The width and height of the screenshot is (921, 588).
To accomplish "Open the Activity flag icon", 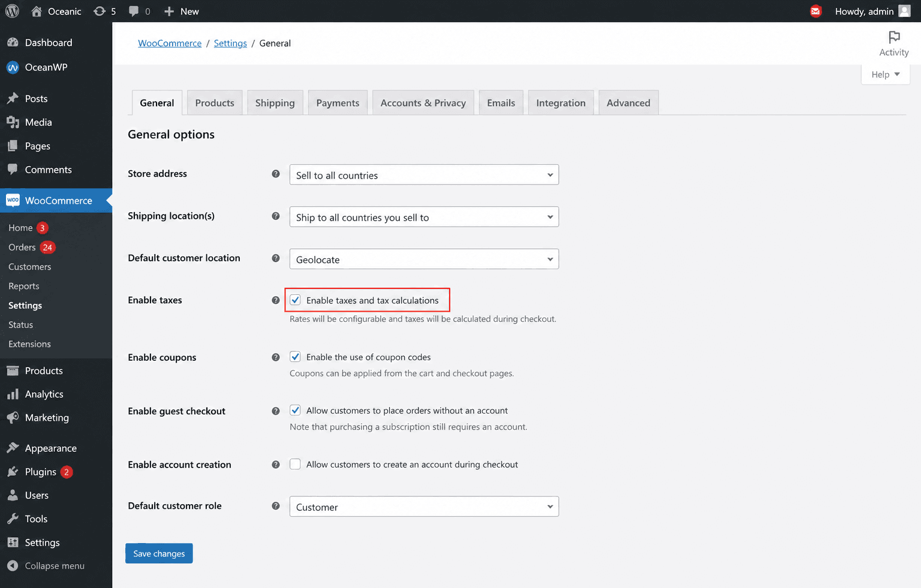I will [894, 37].
